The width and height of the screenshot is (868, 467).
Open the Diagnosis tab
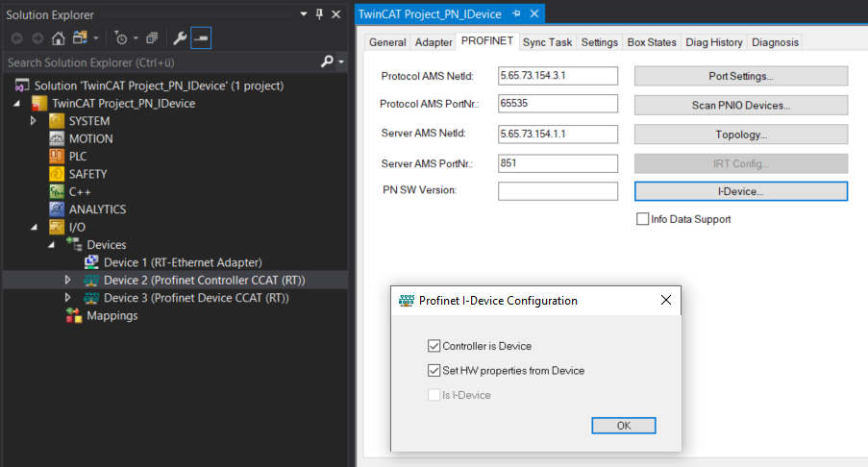[x=775, y=42]
